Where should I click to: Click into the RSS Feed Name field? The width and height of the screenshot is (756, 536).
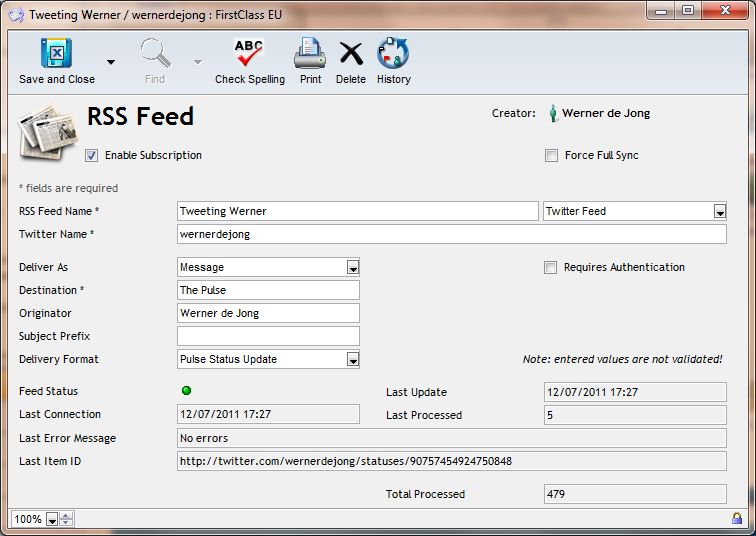[x=357, y=211]
